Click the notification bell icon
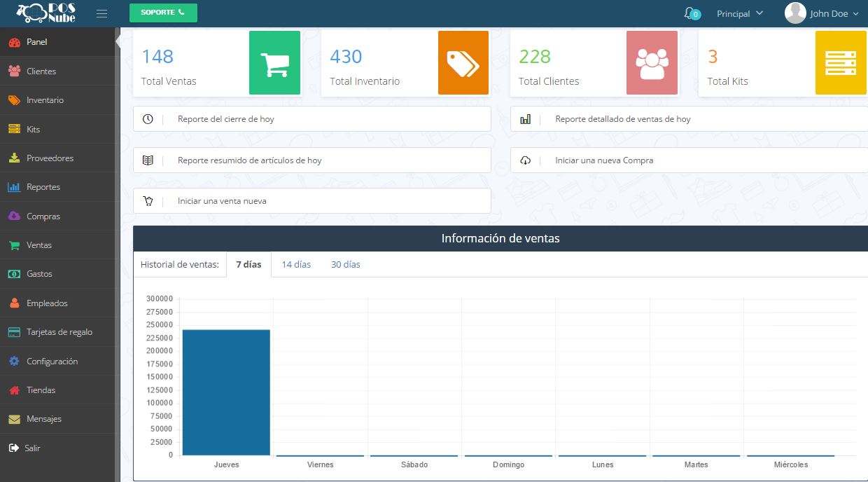 coord(690,13)
